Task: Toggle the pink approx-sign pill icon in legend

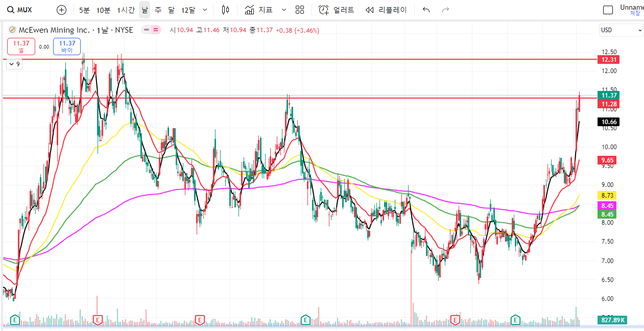Action: tap(156, 30)
